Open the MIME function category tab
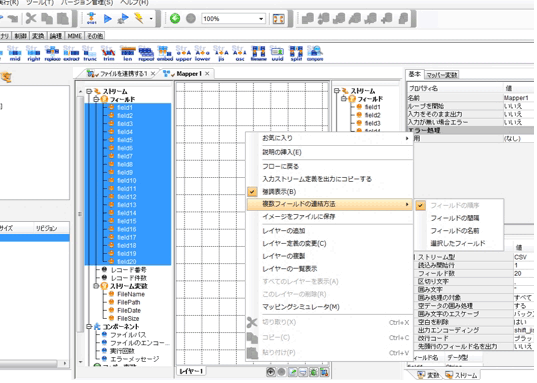537x383 pixels. pyautogui.click(x=74, y=36)
